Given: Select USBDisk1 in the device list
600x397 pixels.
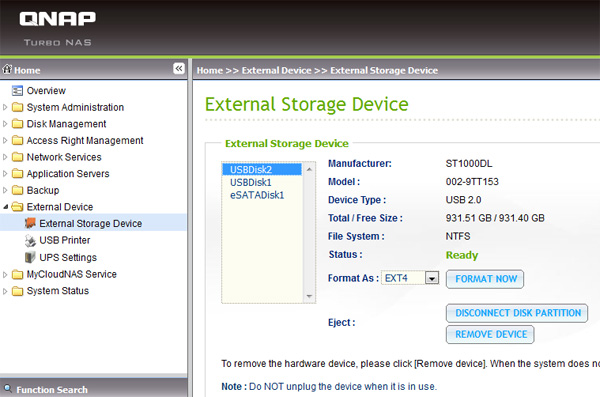Looking at the screenshot, I should click(251, 182).
